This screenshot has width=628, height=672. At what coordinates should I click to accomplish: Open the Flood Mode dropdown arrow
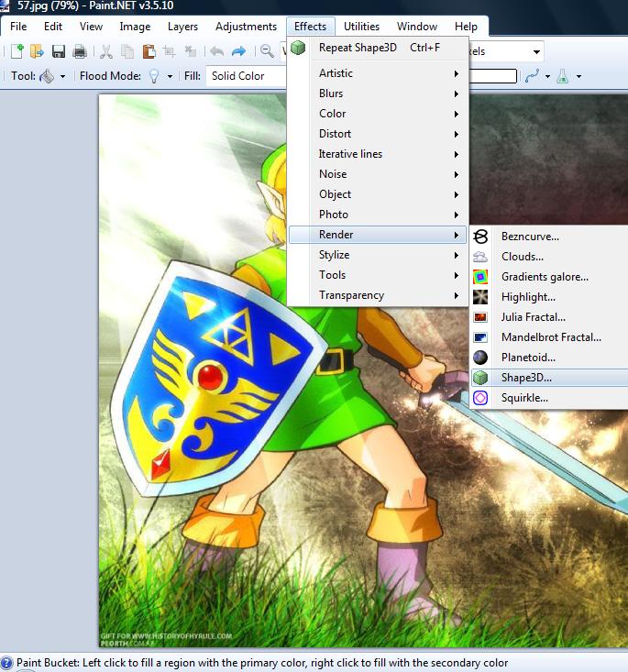[x=170, y=77]
